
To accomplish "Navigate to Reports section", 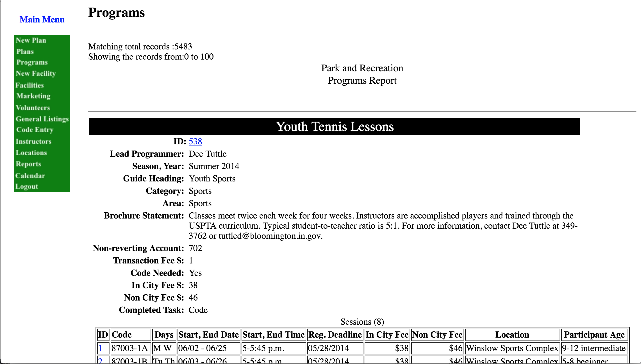I will pyautogui.click(x=28, y=164).
